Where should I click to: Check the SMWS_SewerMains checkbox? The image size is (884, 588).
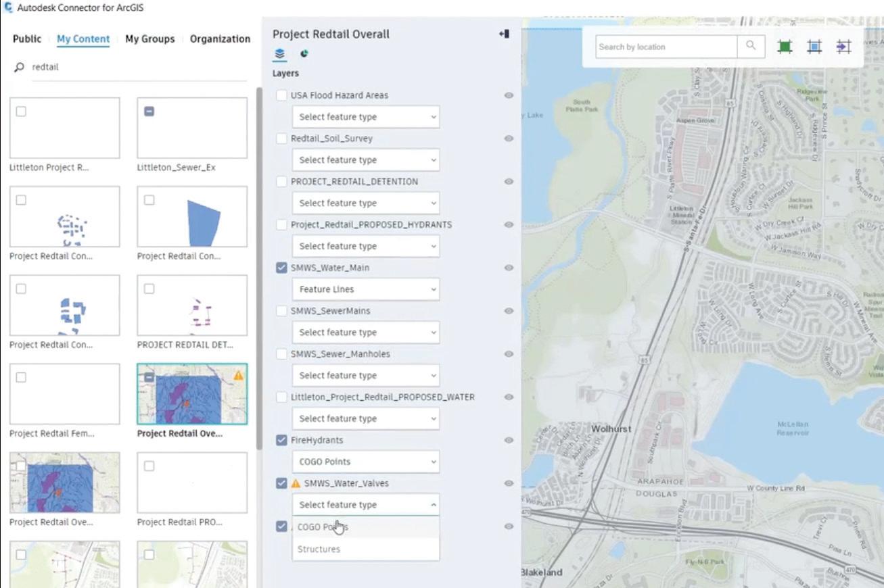[x=281, y=311]
